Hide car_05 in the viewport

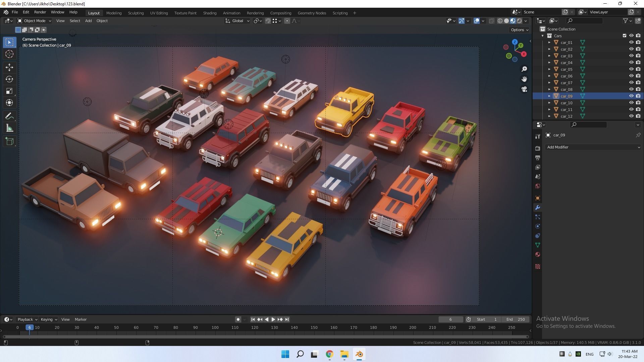pyautogui.click(x=631, y=69)
